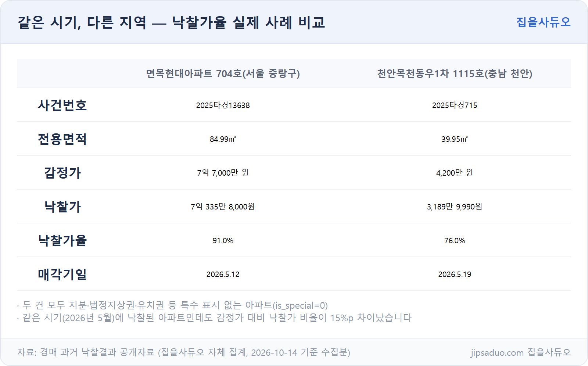The image size is (588, 366).
Task: Click the footnote about 15%p difference
Action: [214, 317]
